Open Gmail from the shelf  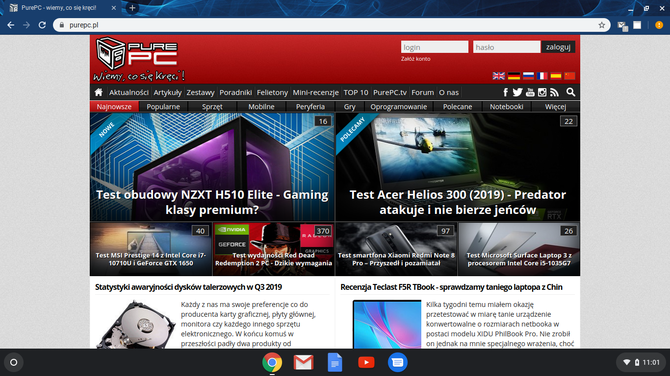303,362
